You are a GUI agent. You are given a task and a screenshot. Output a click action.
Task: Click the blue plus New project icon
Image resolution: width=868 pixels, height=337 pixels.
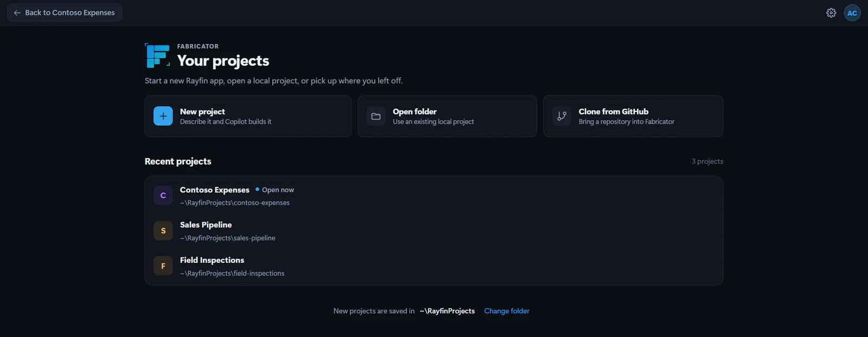click(x=163, y=116)
